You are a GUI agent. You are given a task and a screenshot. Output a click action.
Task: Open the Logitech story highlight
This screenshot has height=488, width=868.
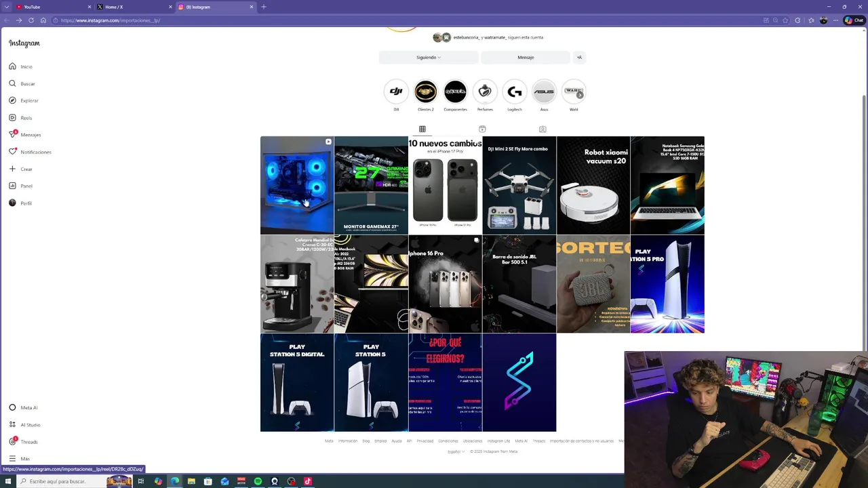pos(515,91)
